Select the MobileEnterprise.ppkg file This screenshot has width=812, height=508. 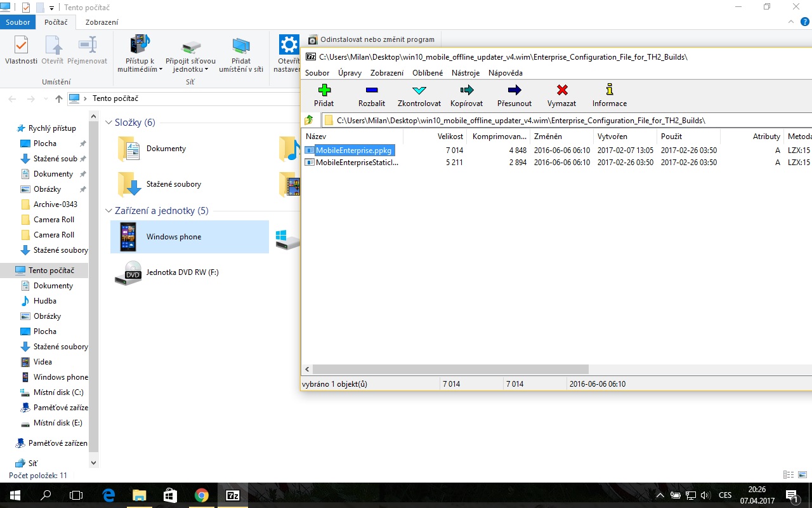(x=353, y=150)
